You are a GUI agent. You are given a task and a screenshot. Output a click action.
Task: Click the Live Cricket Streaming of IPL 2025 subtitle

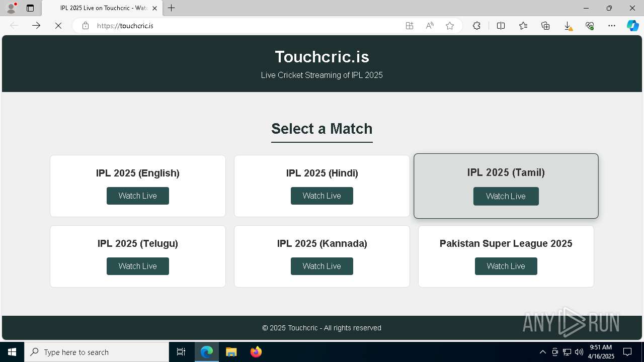pyautogui.click(x=322, y=75)
